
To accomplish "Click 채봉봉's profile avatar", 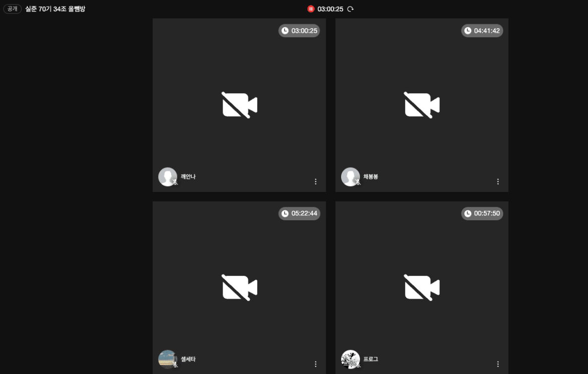I will tap(350, 177).
